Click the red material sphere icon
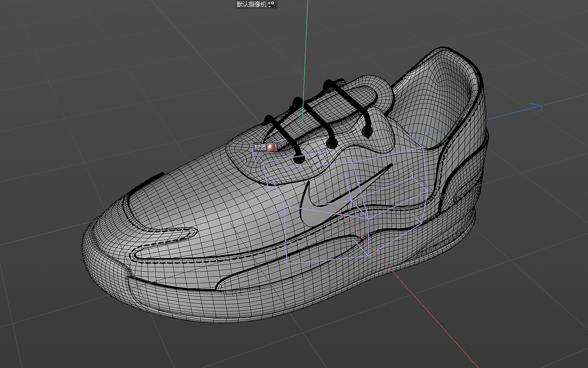 [x=271, y=147]
